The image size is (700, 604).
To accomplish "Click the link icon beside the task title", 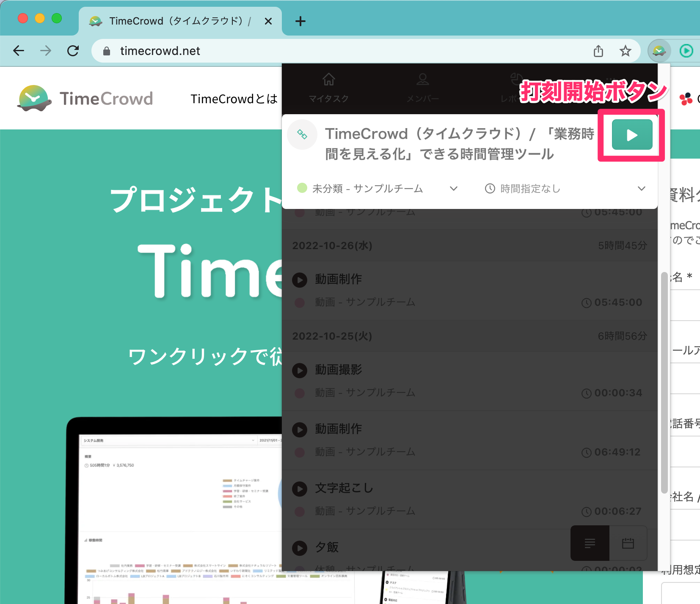I will pyautogui.click(x=302, y=135).
